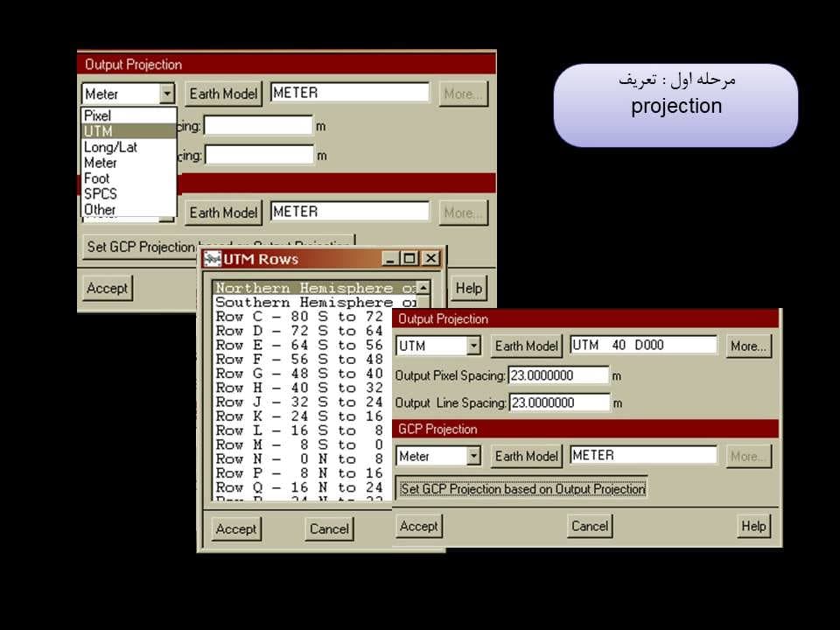Click second empty spacing field in the top-left dialog

[x=259, y=156]
